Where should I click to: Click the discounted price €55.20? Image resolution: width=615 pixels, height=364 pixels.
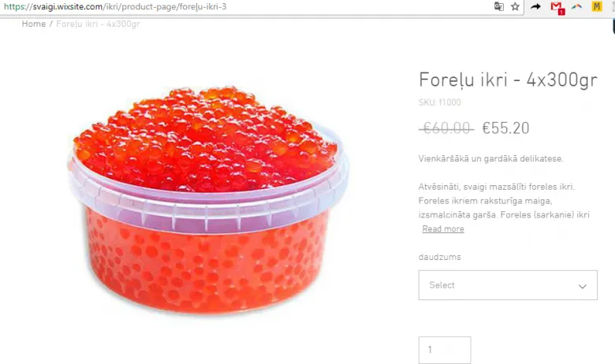pyautogui.click(x=505, y=128)
